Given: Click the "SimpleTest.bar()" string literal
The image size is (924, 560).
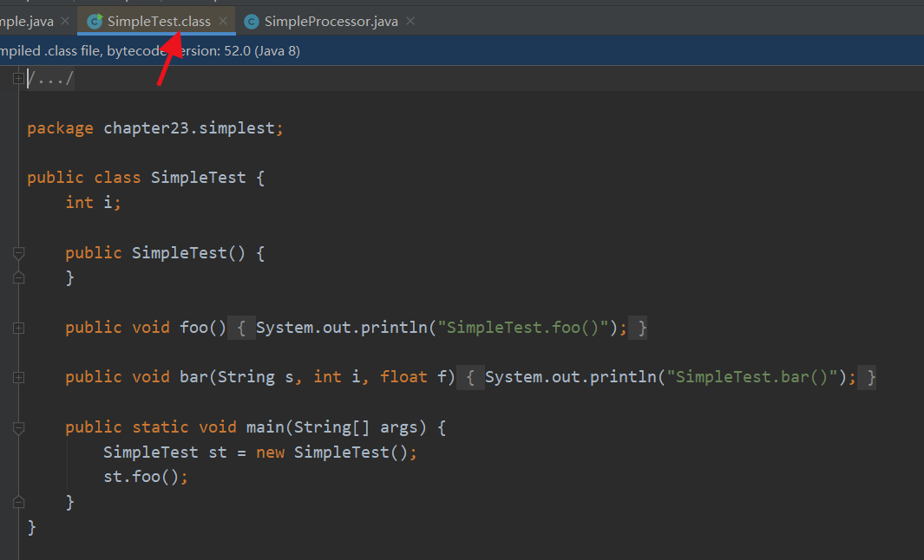Looking at the screenshot, I should tap(752, 377).
